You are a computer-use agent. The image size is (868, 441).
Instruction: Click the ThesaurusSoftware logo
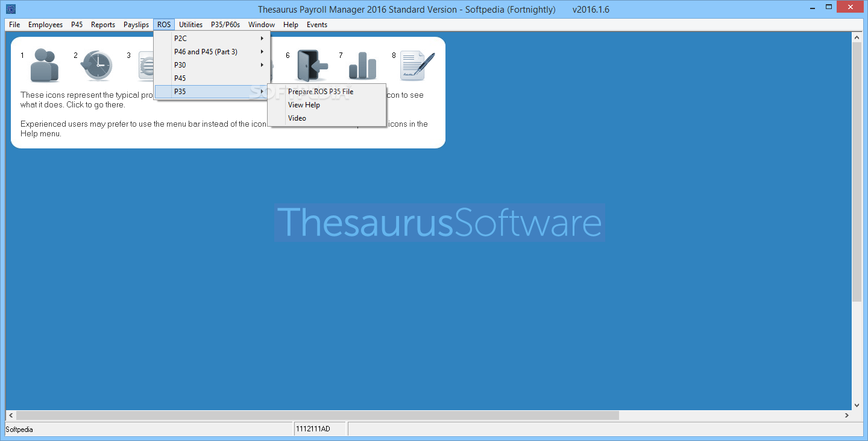pos(439,223)
